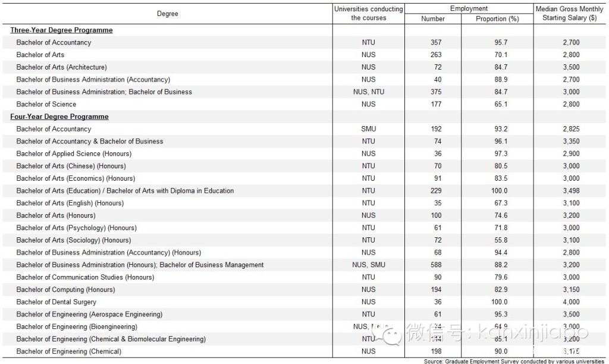Click the Graduate Employment Survey source note
This screenshot has height=364, width=609.
[x=514, y=360]
